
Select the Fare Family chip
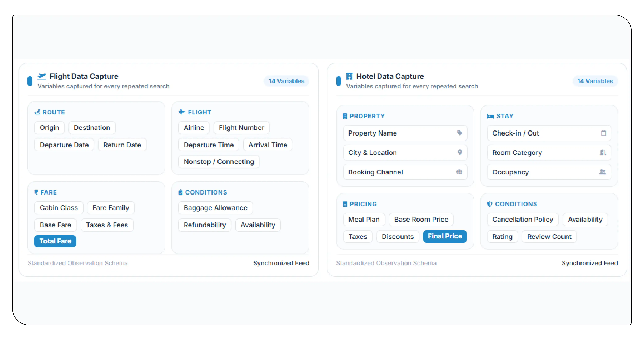(111, 208)
